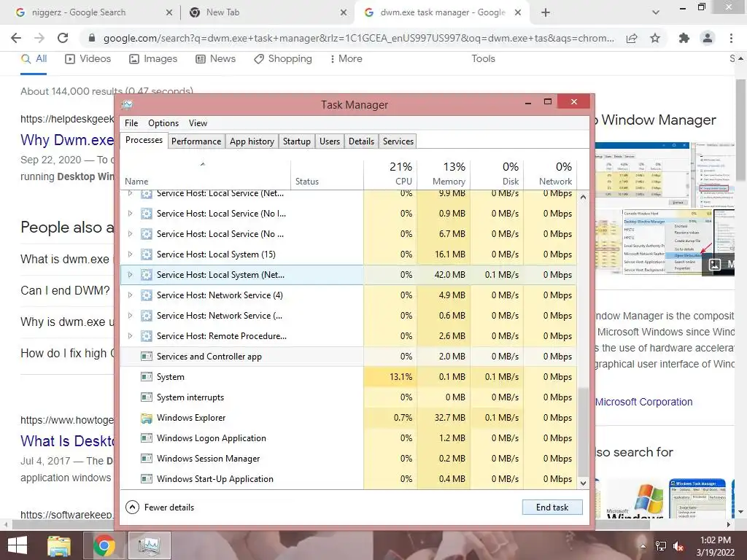Switch to Users tab

[x=330, y=141]
